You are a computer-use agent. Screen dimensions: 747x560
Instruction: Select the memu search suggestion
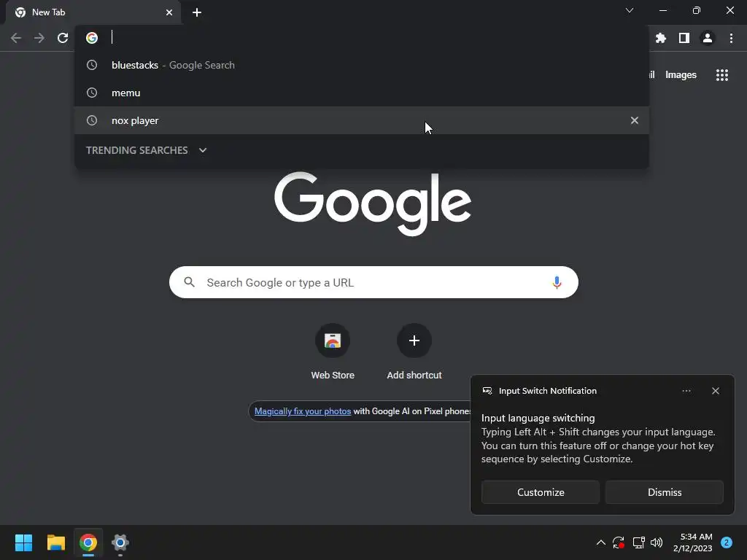pyautogui.click(x=362, y=93)
